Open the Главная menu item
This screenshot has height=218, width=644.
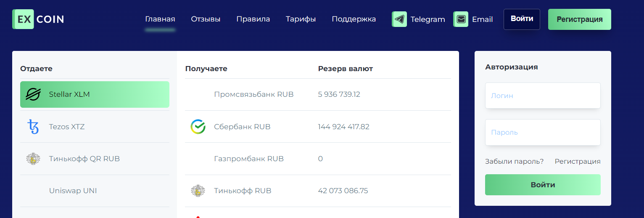pyautogui.click(x=160, y=19)
